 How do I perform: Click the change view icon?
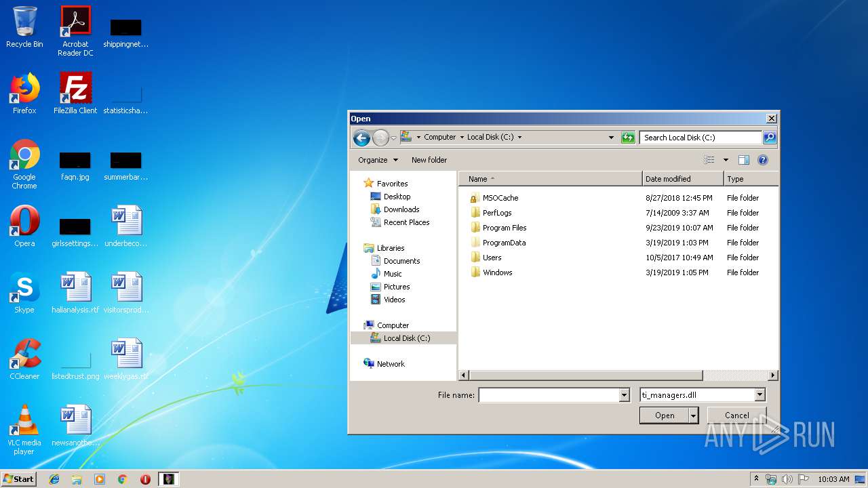click(x=709, y=160)
